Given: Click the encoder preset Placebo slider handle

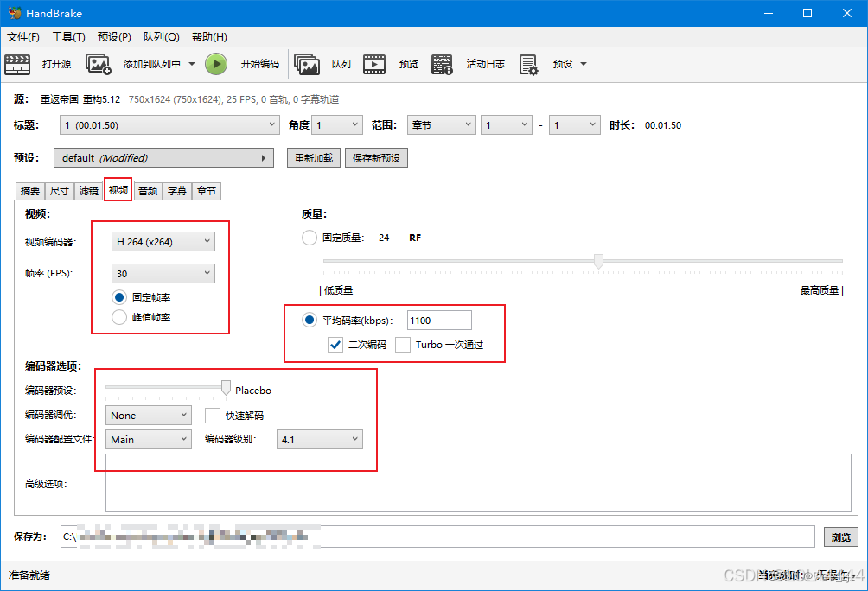Looking at the screenshot, I should click(x=226, y=387).
